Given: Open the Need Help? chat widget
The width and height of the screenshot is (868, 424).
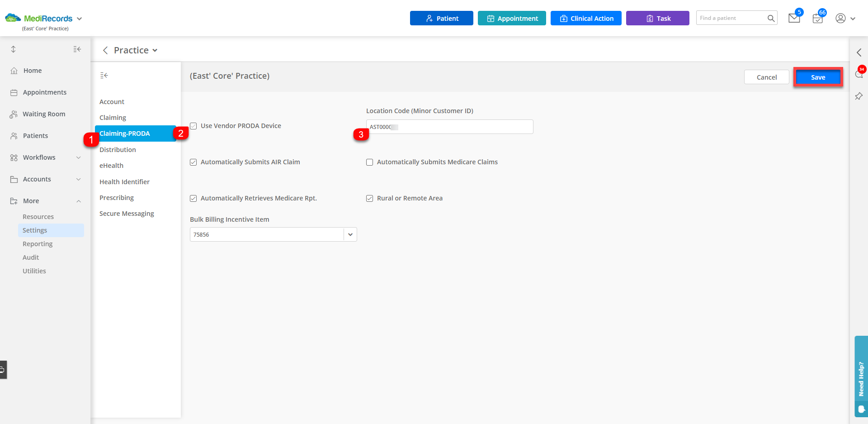Looking at the screenshot, I should click(861, 376).
